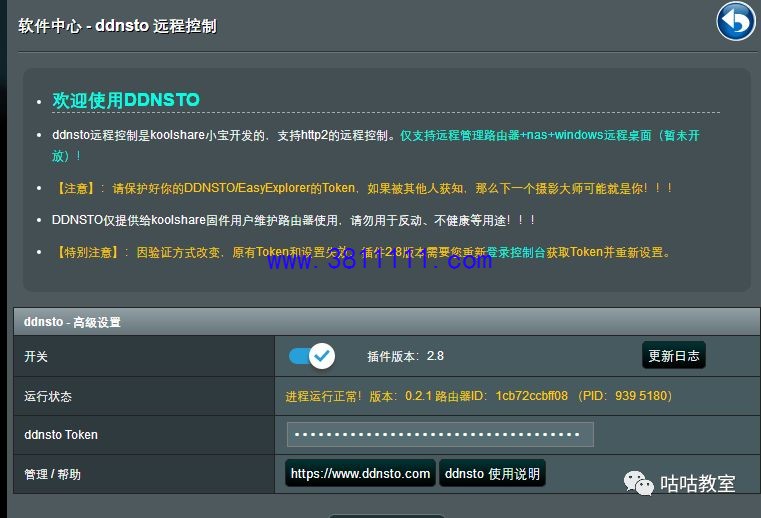The width and height of the screenshot is (761, 518).
Task: Click the 仅支持远程管理路由器+nas green note
Action: [x=377, y=145]
